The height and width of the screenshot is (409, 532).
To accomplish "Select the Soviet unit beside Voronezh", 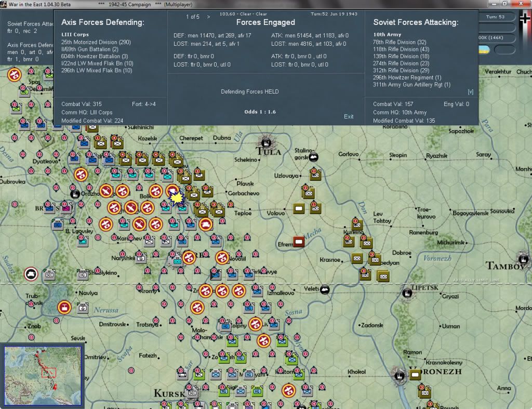I will click(415, 375).
